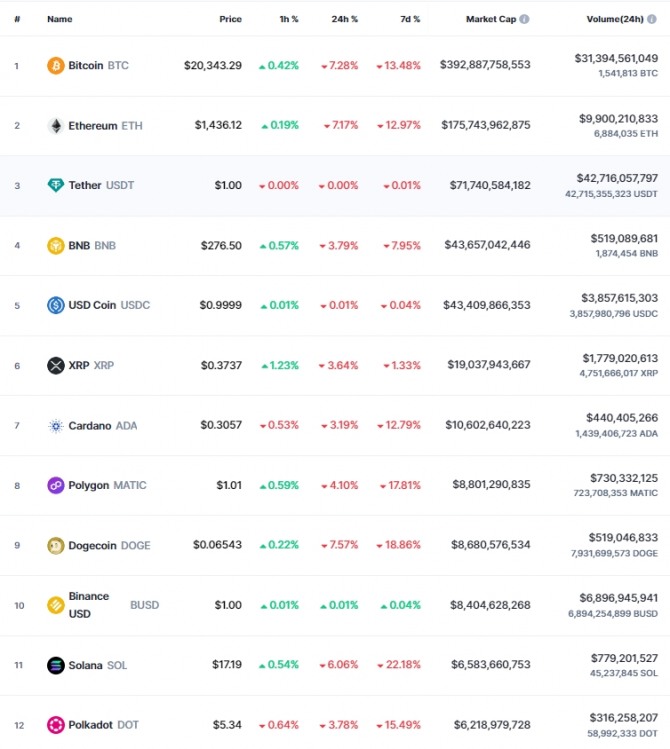This screenshot has height=749, width=670.
Task: Open the Binance USD coin page
Action: [x=114, y=605]
